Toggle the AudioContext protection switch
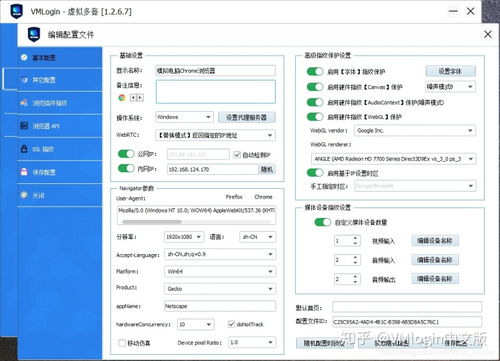Screen dimensions: 500x361 315,102
